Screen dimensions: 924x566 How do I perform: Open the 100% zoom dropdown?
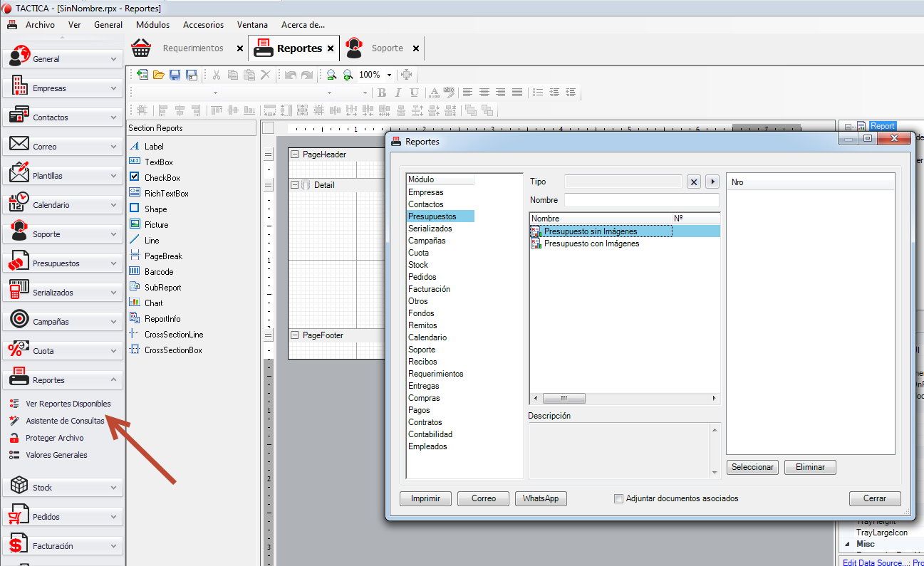389,75
